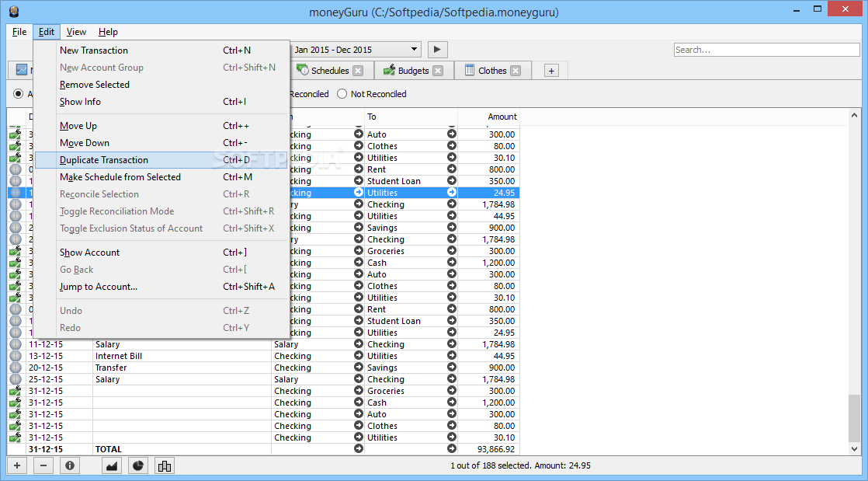Click the vertical scrollbar thumb
Screen dimensions: 868x481
coord(854,418)
